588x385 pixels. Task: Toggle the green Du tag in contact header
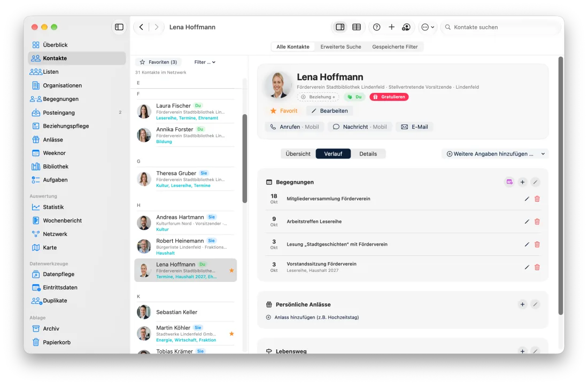click(354, 97)
